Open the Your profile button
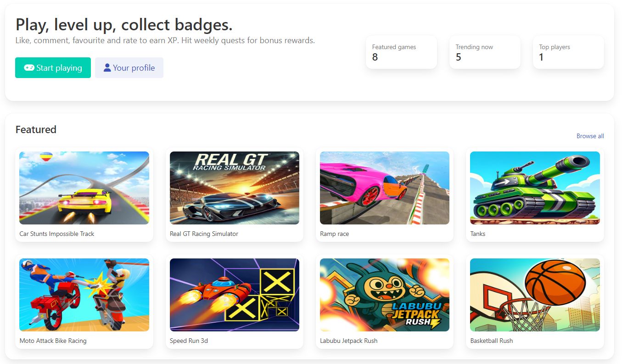The height and width of the screenshot is (364, 622). click(x=129, y=68)
